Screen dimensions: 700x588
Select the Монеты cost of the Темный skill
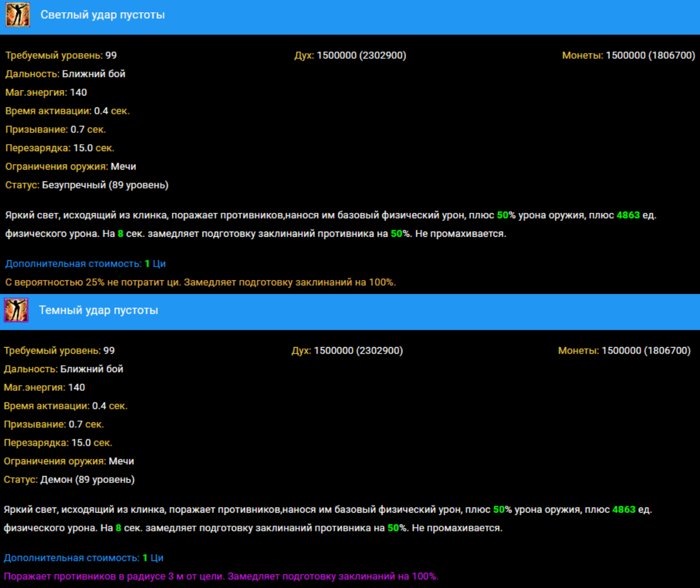click(624, 351)
